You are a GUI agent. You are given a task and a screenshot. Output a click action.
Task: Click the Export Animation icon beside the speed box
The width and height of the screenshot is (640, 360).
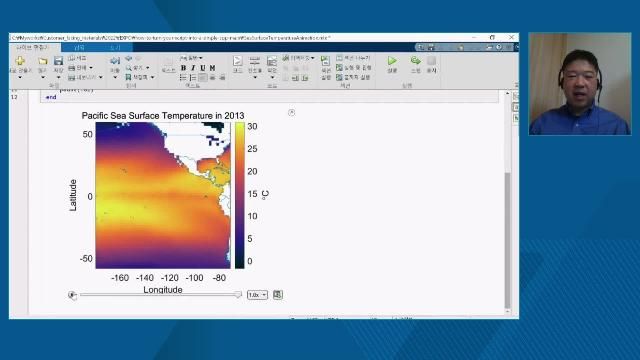point(278,295)
